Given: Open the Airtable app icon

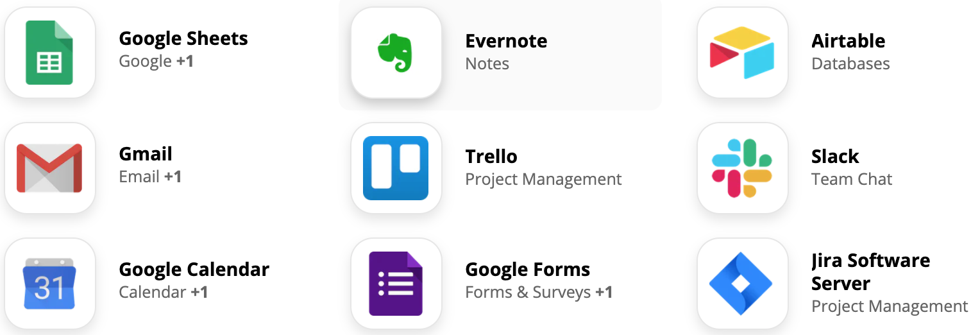Looking at the screenshot, I should (743, 53).
